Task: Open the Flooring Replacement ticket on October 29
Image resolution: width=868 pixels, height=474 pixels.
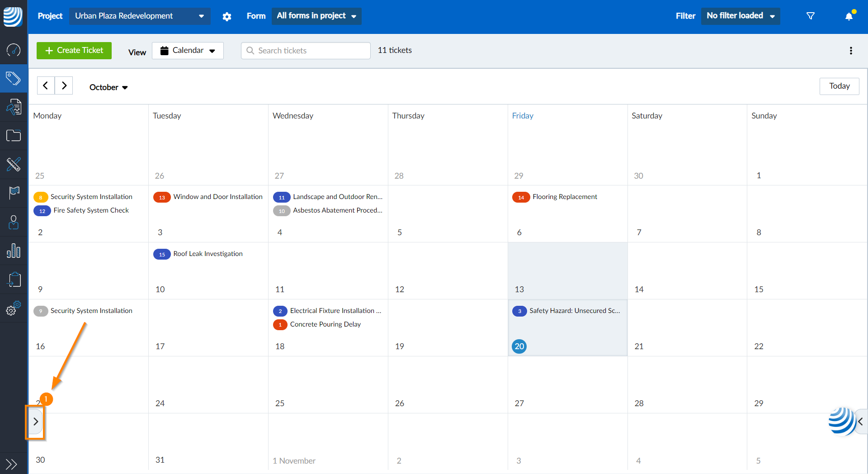Action: pyautogui.click(x=565, y=197)
